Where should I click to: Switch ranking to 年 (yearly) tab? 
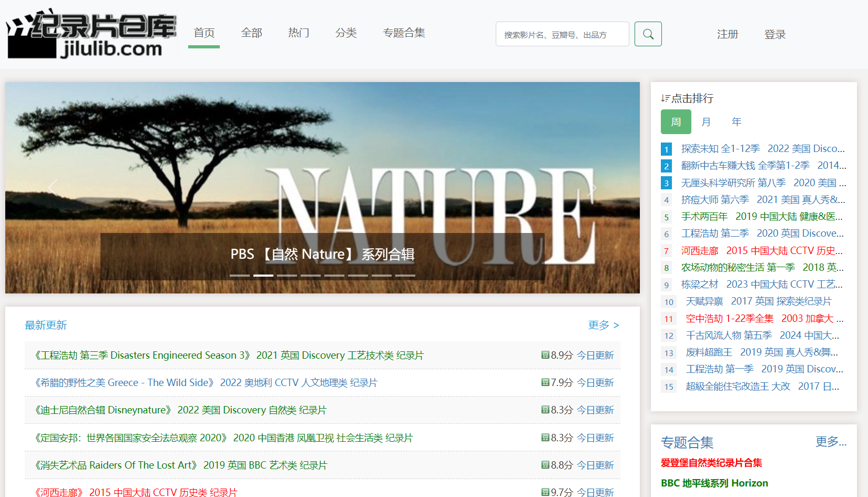coord(736,122)
